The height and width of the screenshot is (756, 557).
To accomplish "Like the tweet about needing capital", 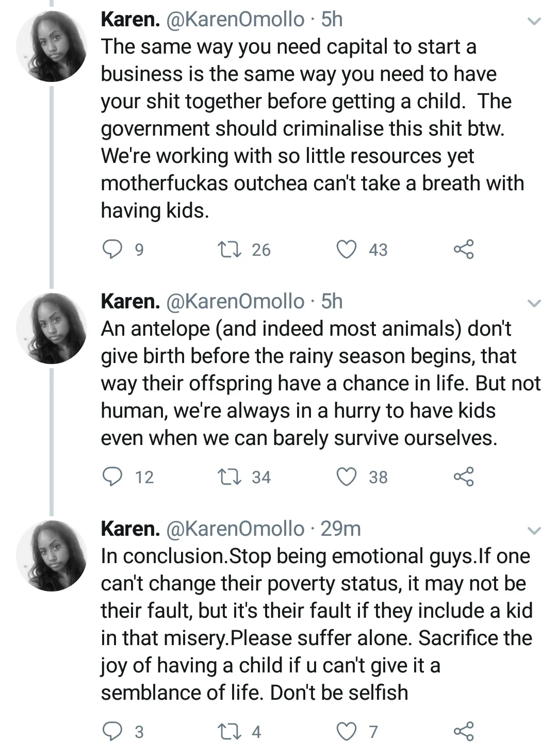I will coord(347,250).
